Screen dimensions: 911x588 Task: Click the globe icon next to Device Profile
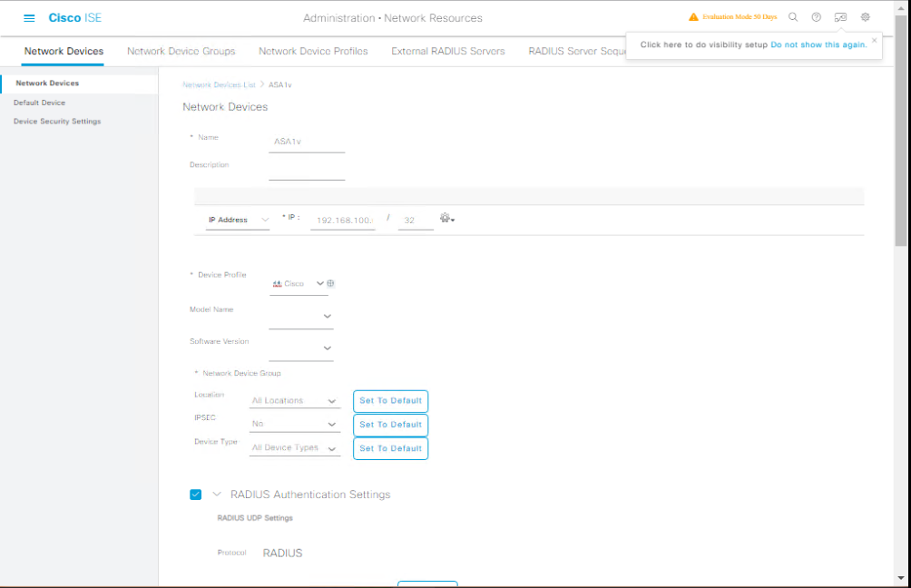330,283
